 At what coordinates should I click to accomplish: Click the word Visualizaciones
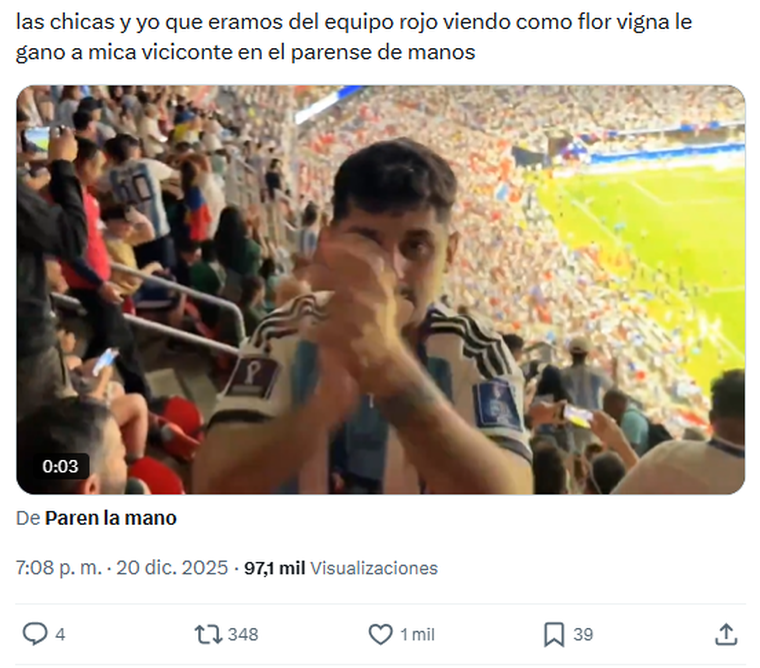point(374,568)
